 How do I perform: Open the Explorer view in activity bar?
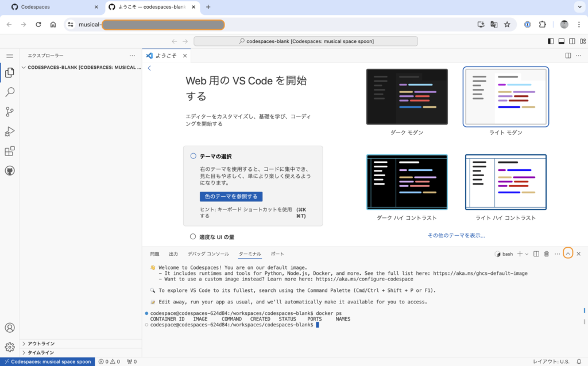click(x=10, y=72)
